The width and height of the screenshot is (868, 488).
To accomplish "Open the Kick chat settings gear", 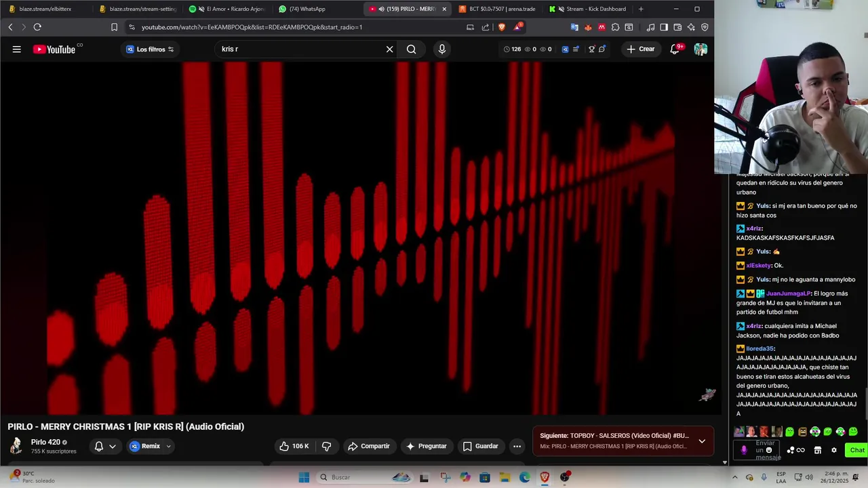I will 833,450.
